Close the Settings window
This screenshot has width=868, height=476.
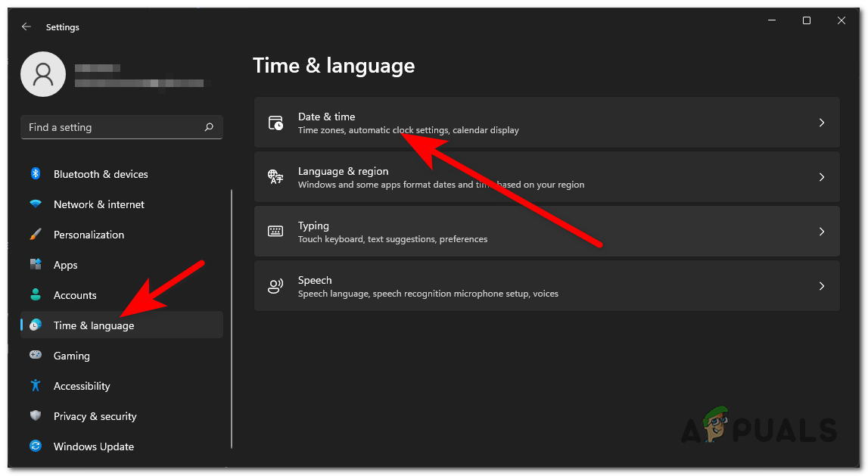(842, 20)
